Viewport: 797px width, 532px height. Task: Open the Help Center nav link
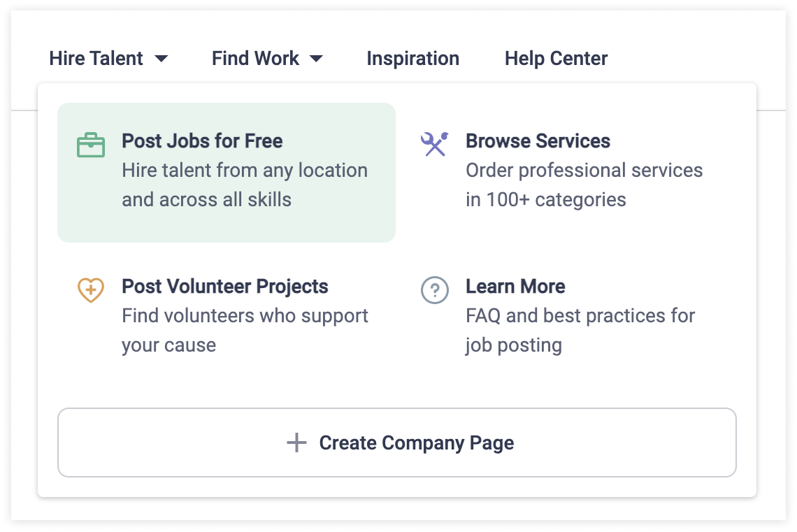point(556,59)
